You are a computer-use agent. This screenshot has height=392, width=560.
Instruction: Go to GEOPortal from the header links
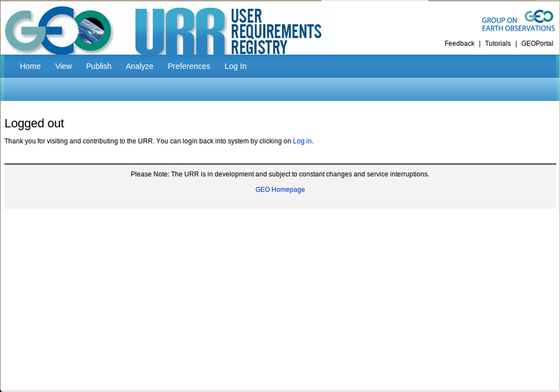coord(537,43)
